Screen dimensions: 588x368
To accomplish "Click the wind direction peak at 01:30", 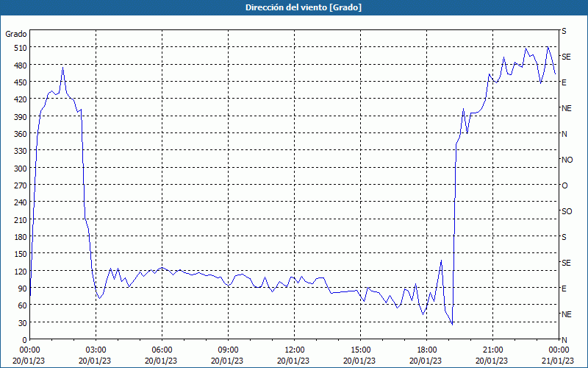I will (63, 68).
